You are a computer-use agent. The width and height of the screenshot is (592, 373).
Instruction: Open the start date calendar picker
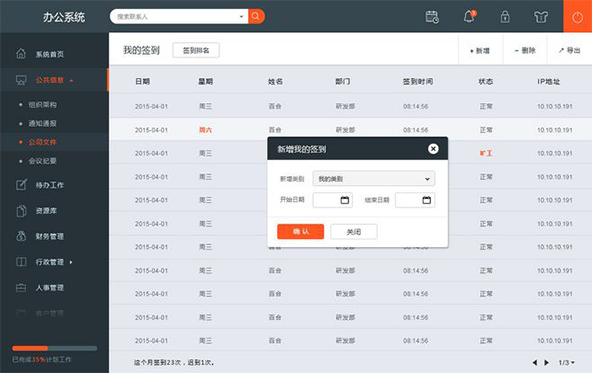pyautogui.click(x=344, y=200)
